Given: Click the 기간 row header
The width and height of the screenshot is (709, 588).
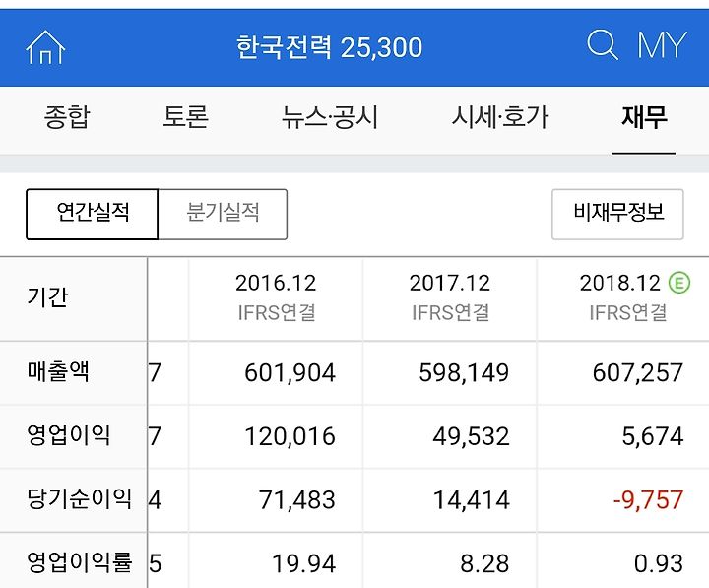Looking at the screenshot, I should coord(47,297).
